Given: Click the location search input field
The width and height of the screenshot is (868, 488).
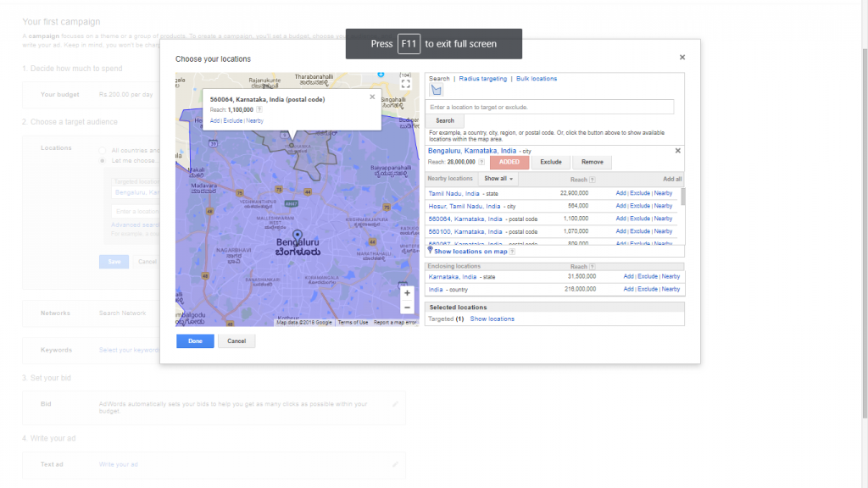Looking at the screenshot, I should pyautogui.click(x=551, y=108).
